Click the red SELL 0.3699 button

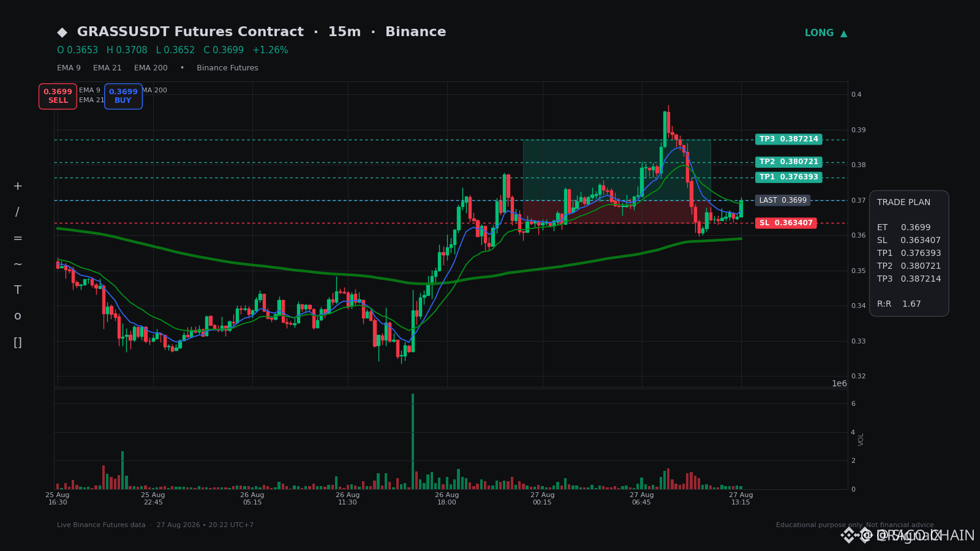click(58, 96)
